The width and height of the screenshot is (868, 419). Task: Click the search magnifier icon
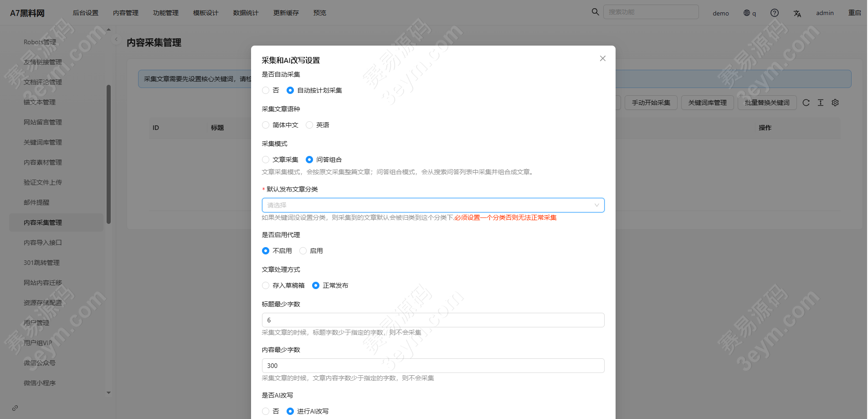[595, 12]
